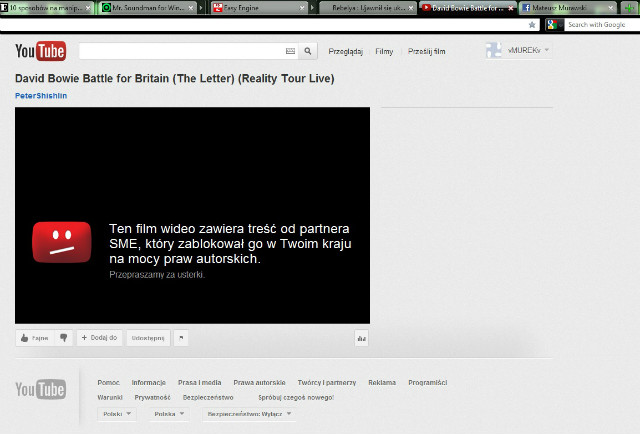The image size is (640, 434).
Task: Click the Udostępnij share button
Action: click(x=148, y=338)
